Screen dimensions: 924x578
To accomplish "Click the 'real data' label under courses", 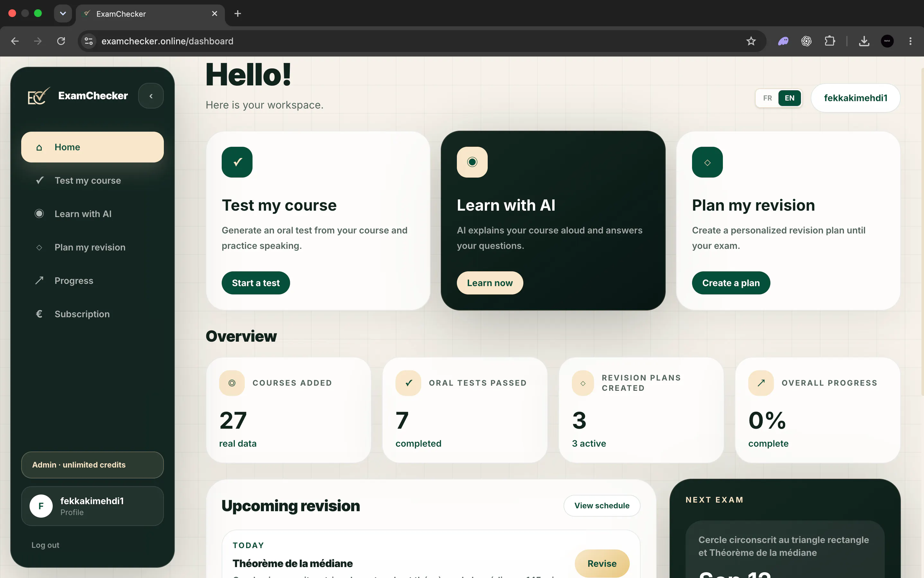I will point(237,443).
